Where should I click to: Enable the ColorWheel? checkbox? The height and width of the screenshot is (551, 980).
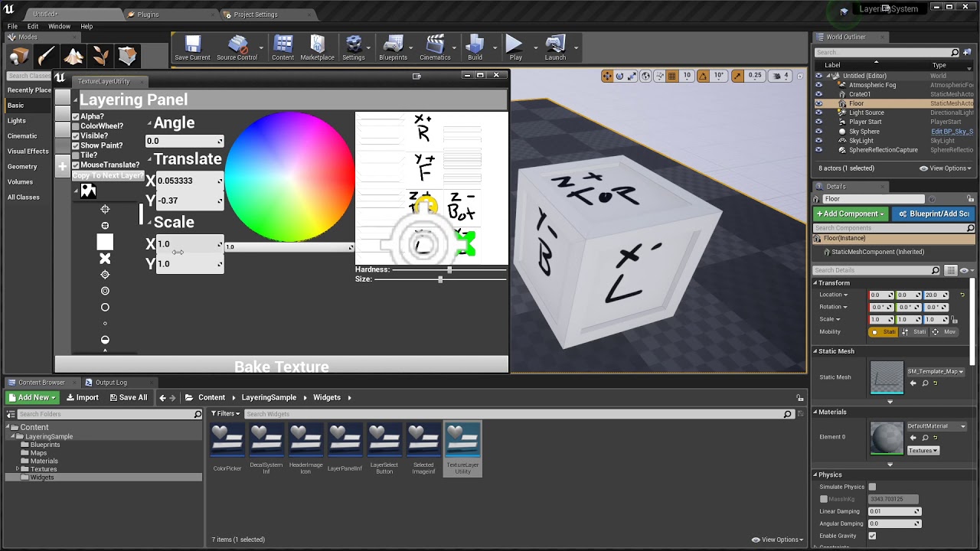click(76, 126)
